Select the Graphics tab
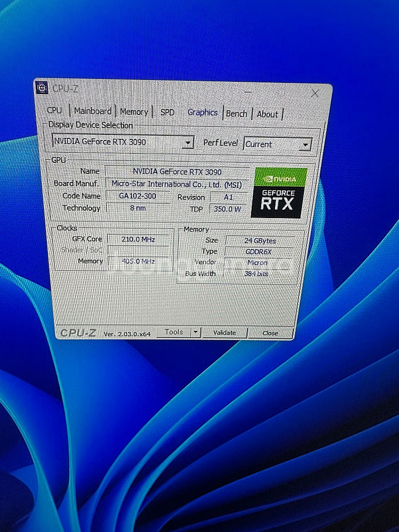 (203, 112)
